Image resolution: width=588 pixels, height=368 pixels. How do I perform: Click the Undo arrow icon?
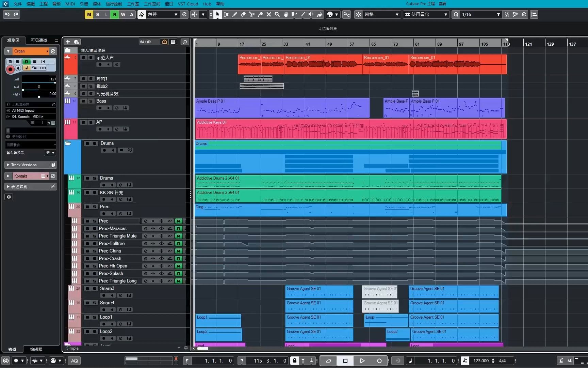pos(7,14)
